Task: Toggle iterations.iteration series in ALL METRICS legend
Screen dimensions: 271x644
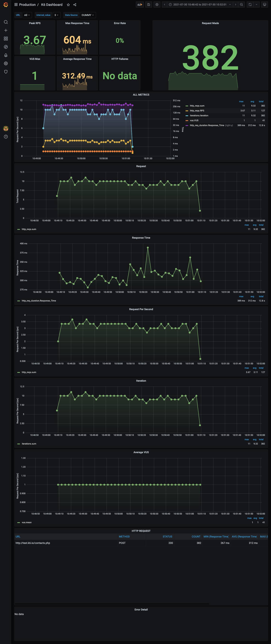Action: 199,116
